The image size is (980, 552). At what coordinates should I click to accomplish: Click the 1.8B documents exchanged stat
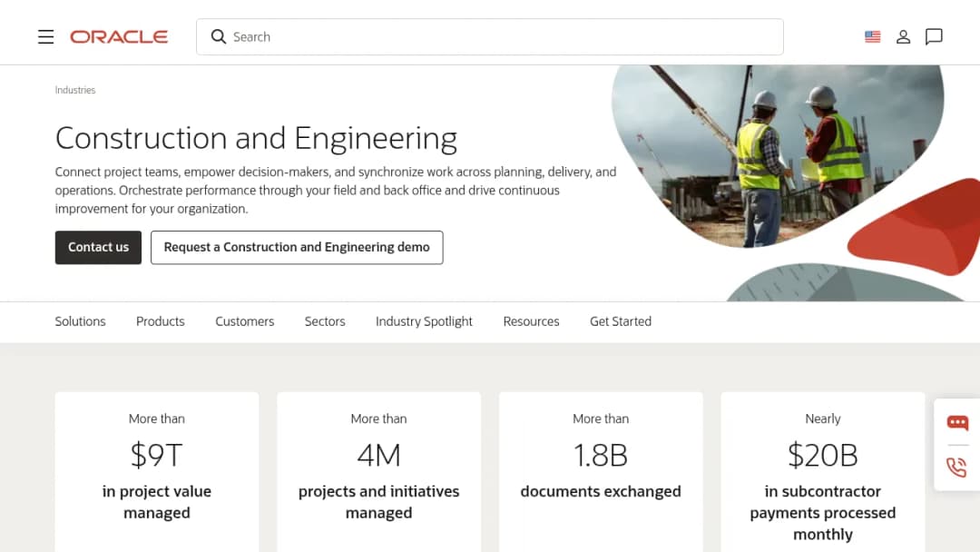(x=601, y=455)
